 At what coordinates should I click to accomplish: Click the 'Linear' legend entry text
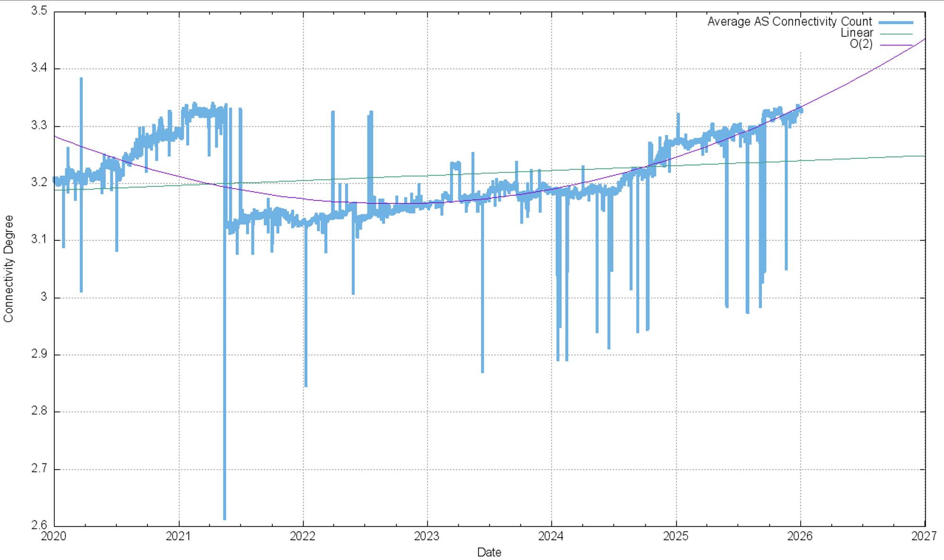856,33
